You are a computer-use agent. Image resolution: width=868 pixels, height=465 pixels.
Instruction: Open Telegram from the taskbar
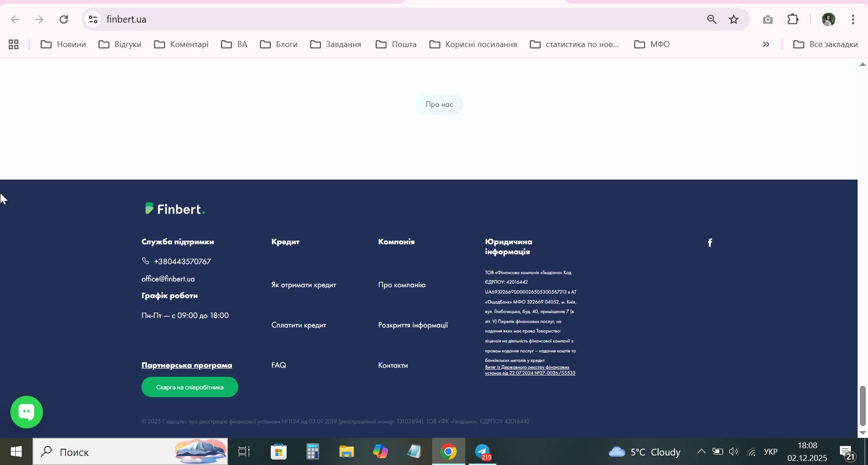(x=483, y=451)
